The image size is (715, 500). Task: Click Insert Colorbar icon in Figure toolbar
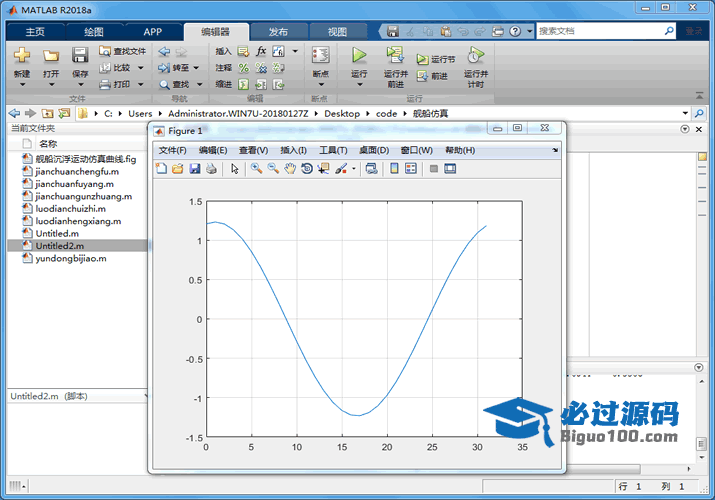tap(394, 169)
